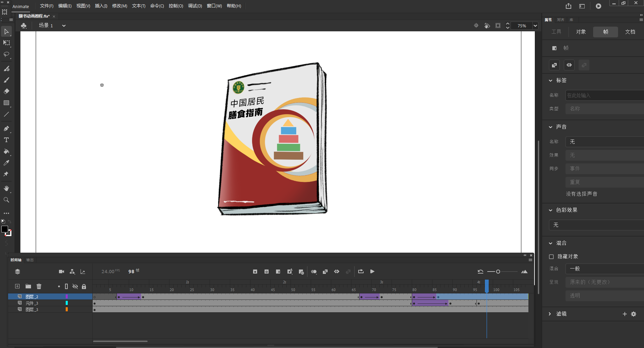Screen dimensions: 644x348
Task: Open the 控制(O) menu
Action: (176, 6)
